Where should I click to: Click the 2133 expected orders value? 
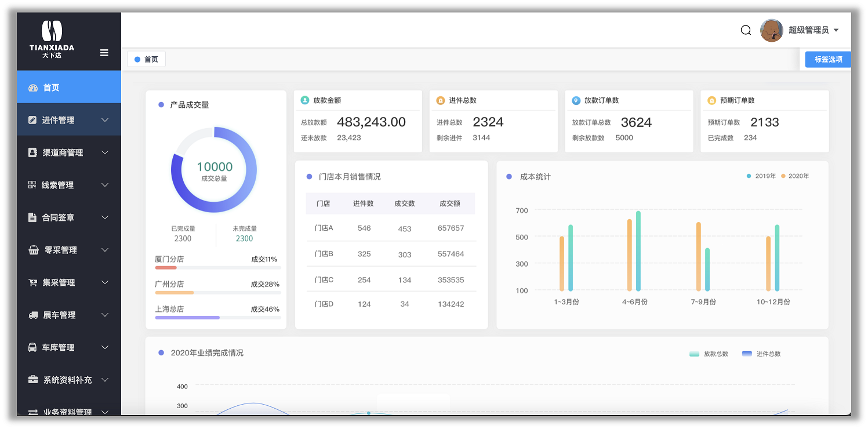765,122
